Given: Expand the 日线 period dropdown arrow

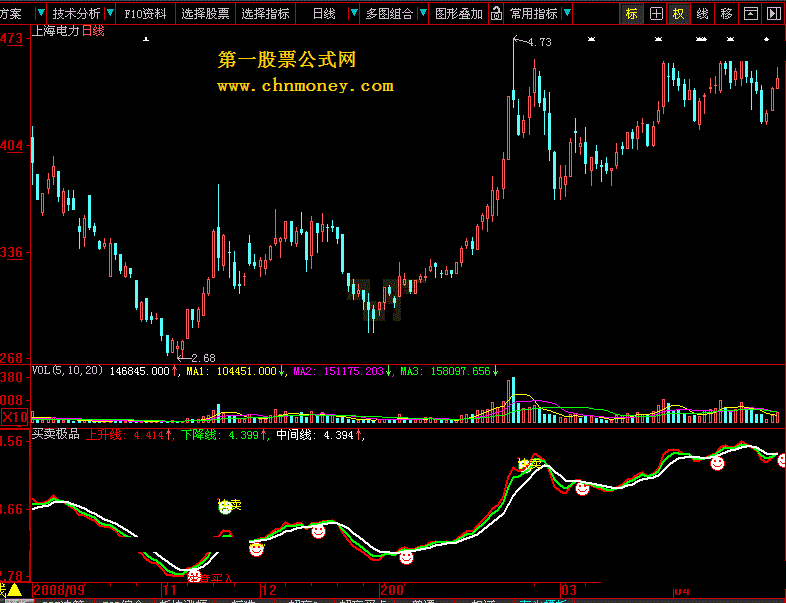Looking at the screenshot, I should tap(354, 13).
